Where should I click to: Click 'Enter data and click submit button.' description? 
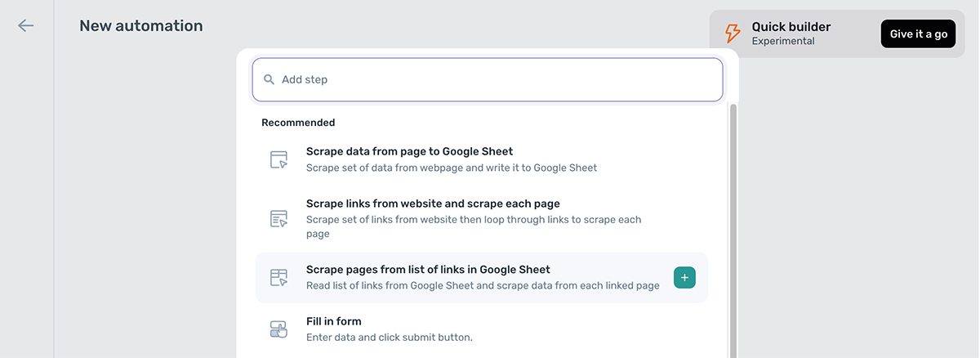(x=390, y=337)
